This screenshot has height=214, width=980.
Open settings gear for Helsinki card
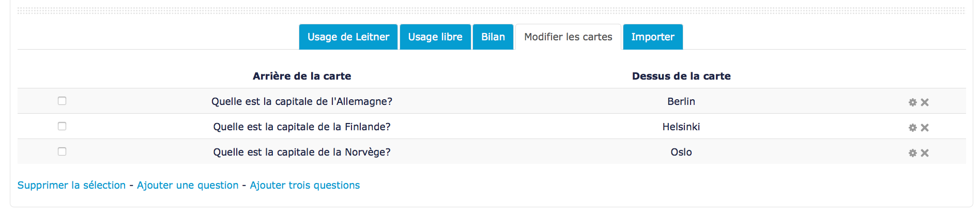tap(912, 128)
